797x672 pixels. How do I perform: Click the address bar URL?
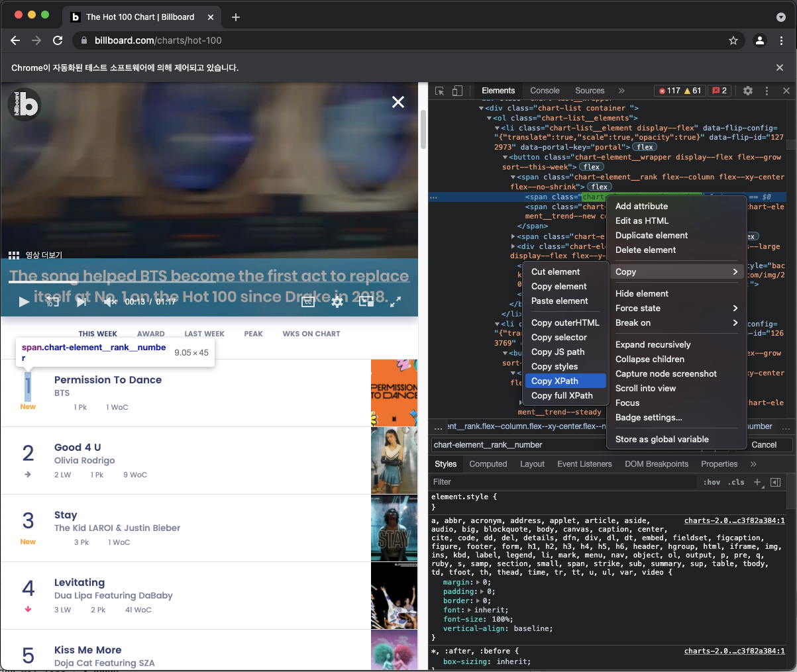158,40
